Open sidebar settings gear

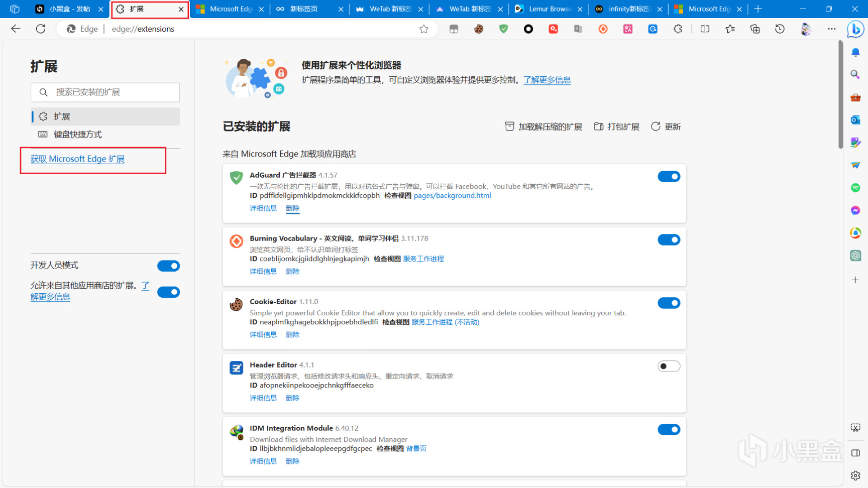(x=855, y=475)
